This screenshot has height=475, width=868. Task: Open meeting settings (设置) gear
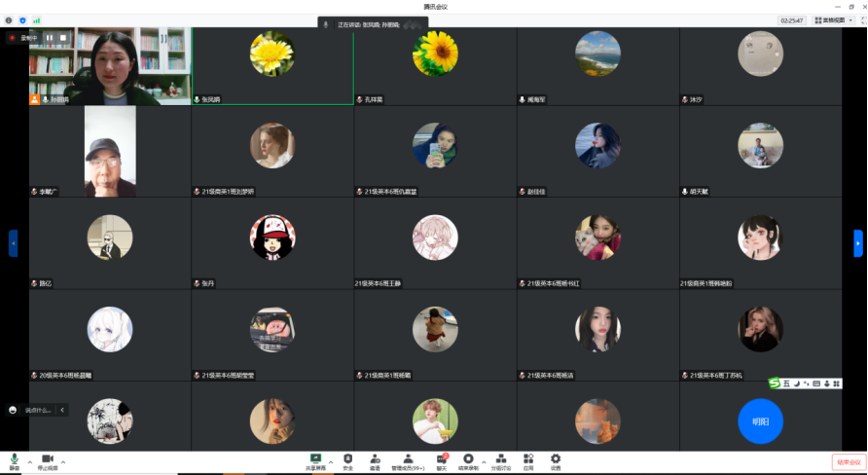point(556,459)
